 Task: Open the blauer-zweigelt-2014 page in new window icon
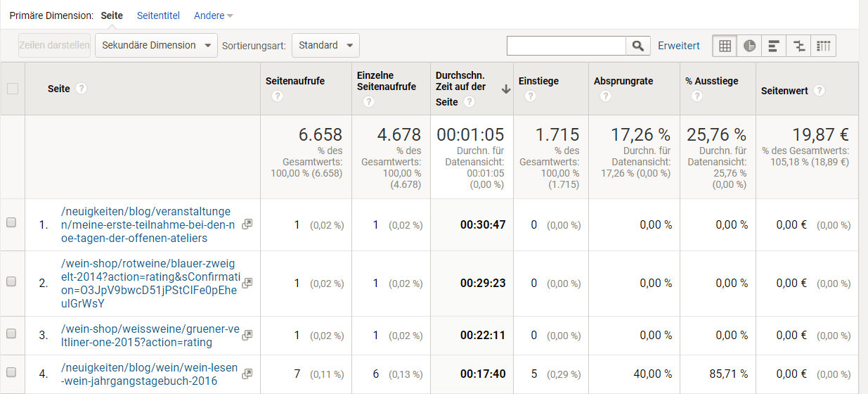click(247, 283)
